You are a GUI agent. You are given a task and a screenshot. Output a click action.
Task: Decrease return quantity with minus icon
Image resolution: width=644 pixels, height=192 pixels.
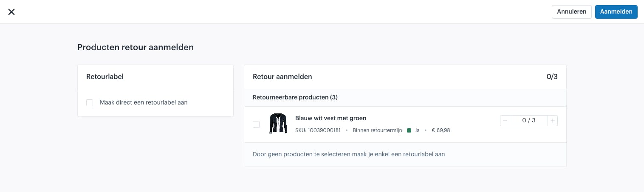505,121
